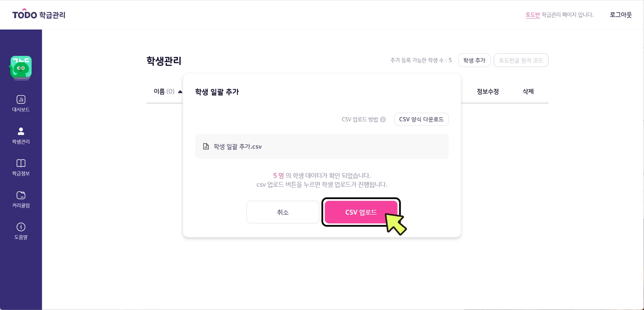Select the student management person icon

(x=21, y=131)
